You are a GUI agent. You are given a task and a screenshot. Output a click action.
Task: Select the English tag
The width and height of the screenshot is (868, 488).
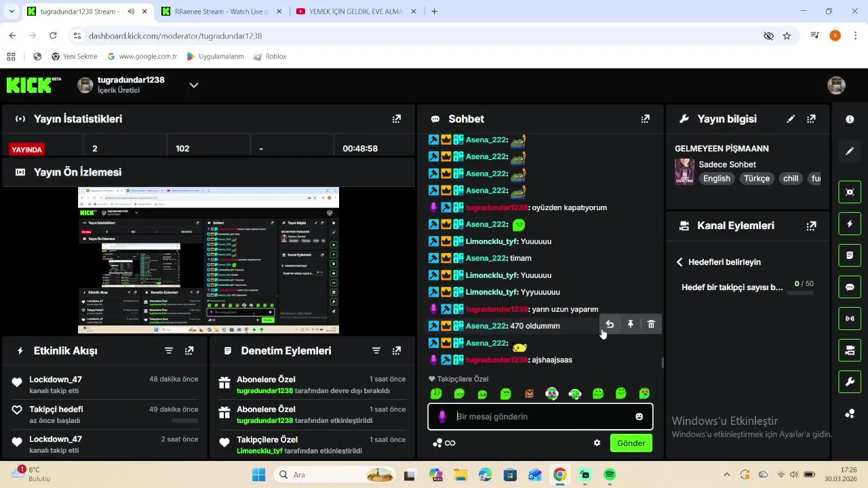[x=717, y=179]
